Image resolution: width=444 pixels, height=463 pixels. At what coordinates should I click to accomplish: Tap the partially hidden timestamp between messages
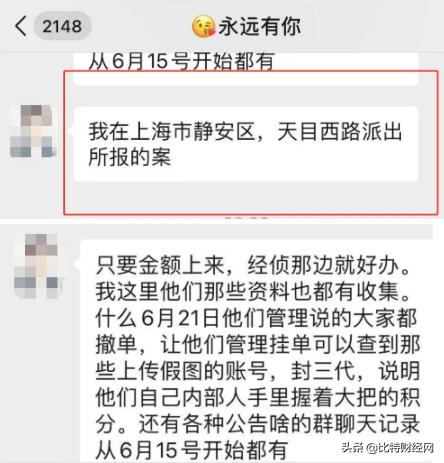[x=246, y=218]
